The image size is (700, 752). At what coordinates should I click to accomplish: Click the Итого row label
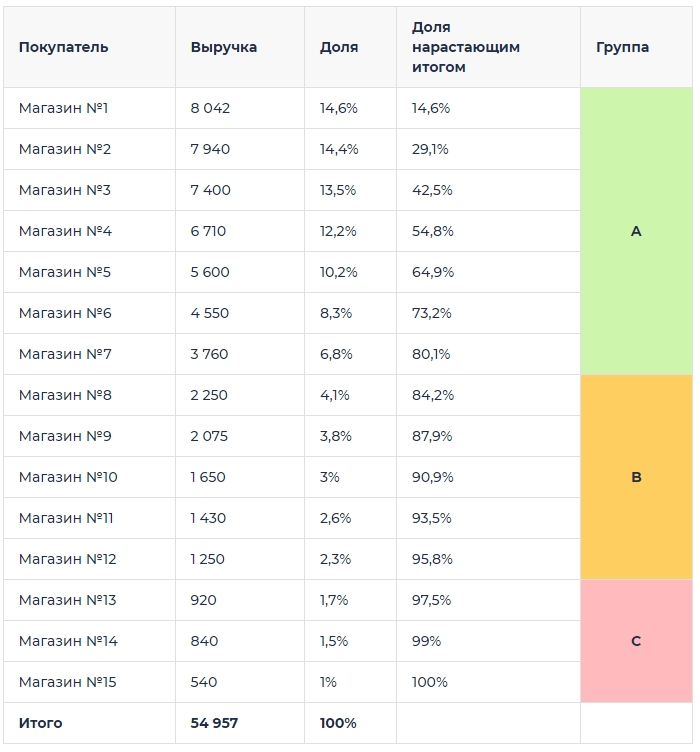40,723
